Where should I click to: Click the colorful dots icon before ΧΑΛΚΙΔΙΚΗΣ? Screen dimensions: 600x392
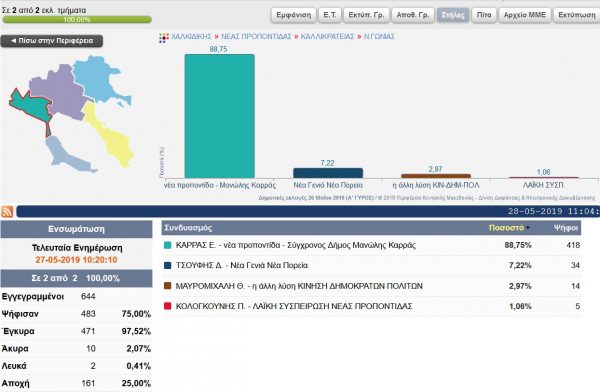tap(164, 38)
